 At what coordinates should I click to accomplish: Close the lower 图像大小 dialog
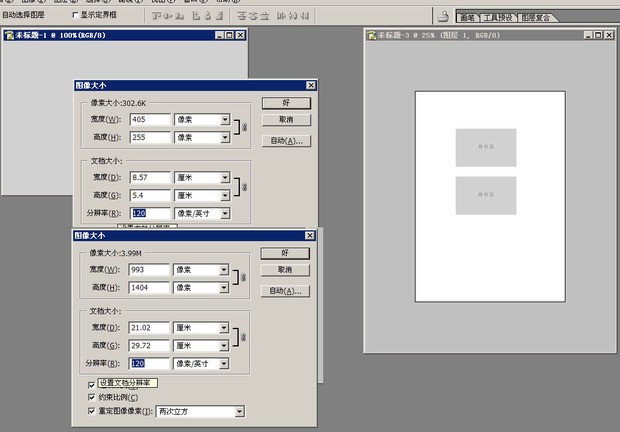tap(309, 236)
